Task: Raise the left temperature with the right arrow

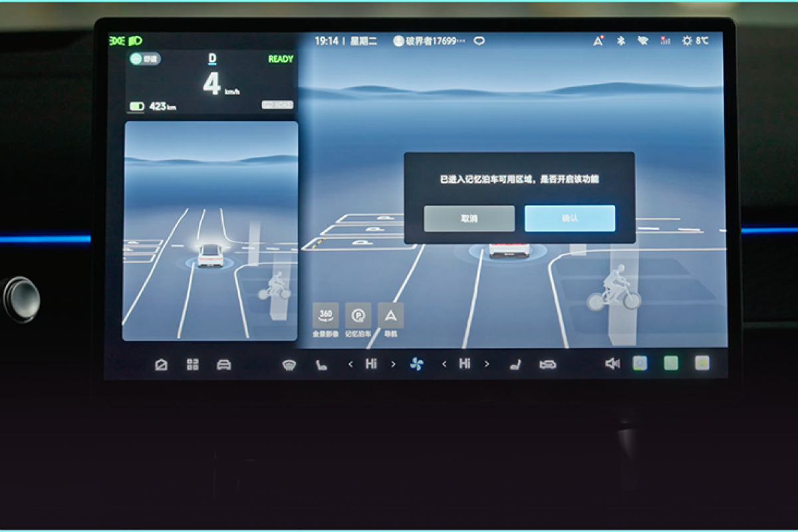Action: pyautogui.click(x=393, y=364)
